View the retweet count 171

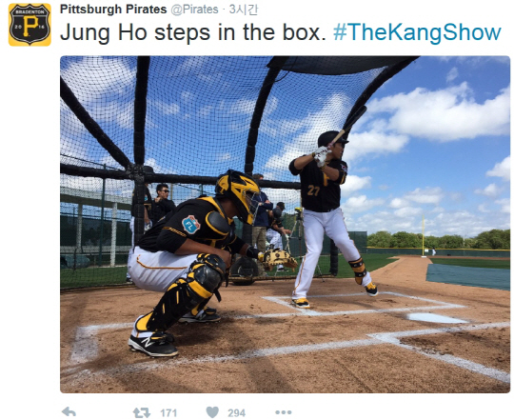tap(168, 412)
